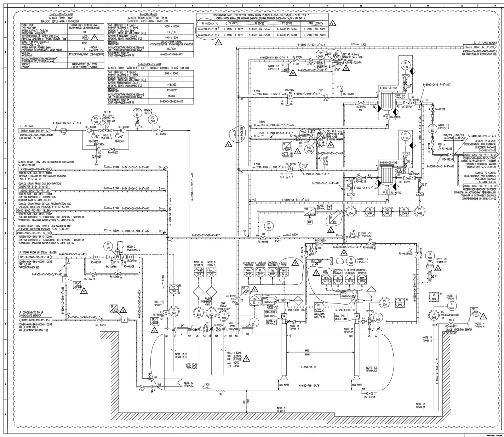Click the '6-650-CX-15B' filter label
The width and height of the screenshot is (504, 437).
click(388, 163)
